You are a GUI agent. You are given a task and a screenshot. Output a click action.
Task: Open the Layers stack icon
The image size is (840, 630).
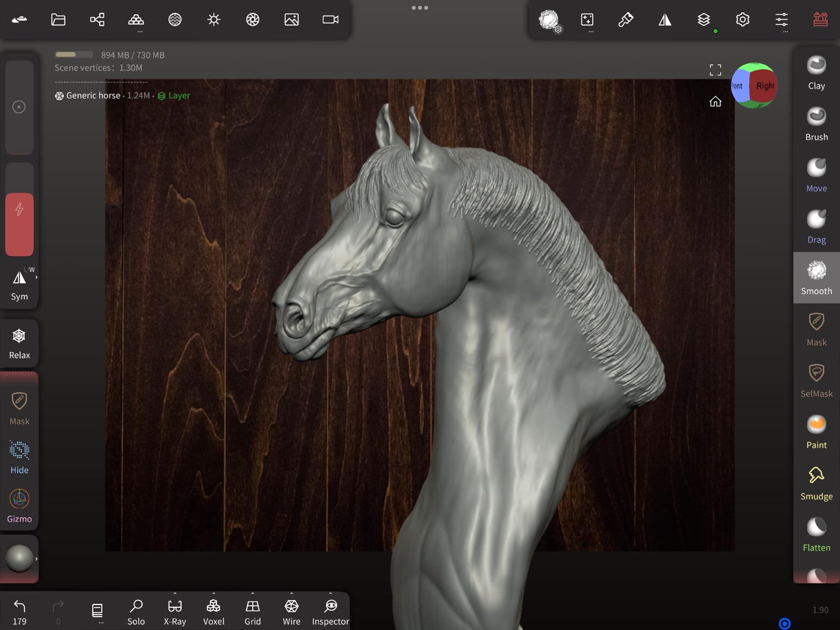pos(704,19)
